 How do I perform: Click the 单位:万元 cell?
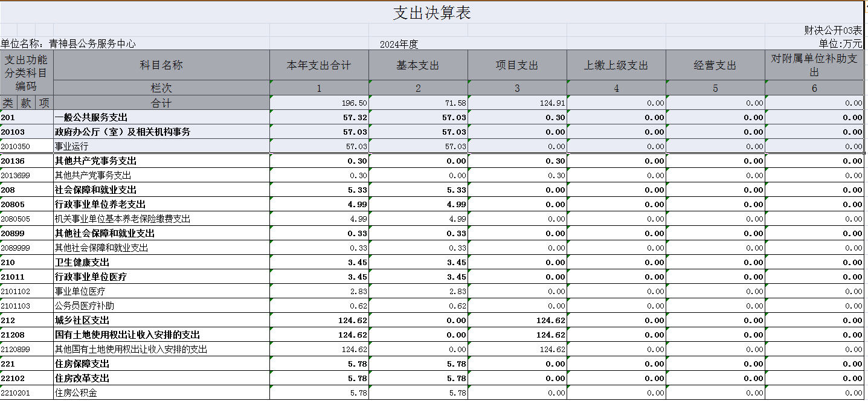pos(840,43)
